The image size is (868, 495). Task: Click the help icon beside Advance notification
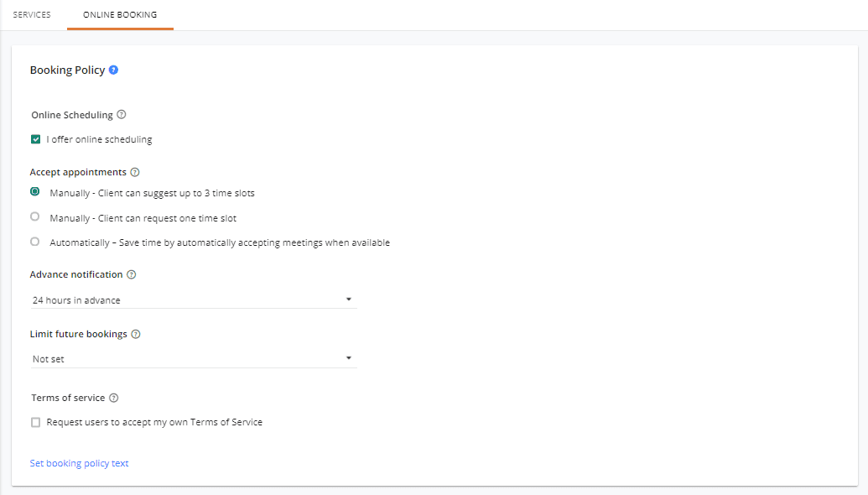(132, 274)
